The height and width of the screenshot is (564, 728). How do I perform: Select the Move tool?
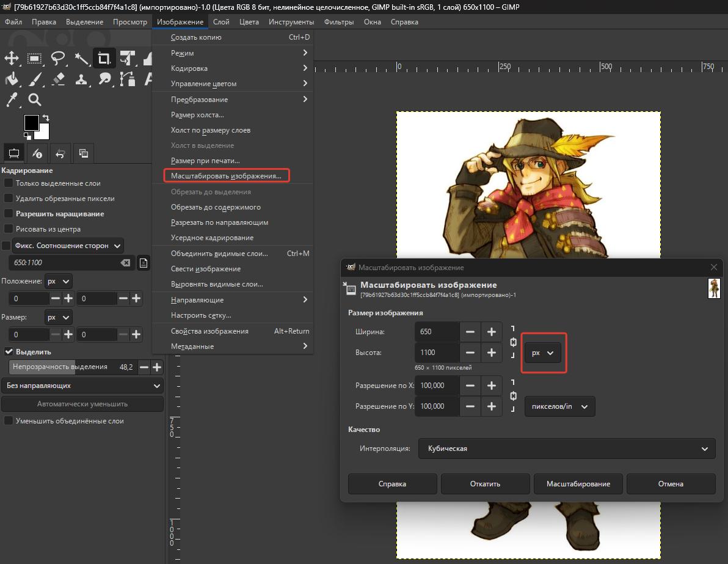[12, 58]
